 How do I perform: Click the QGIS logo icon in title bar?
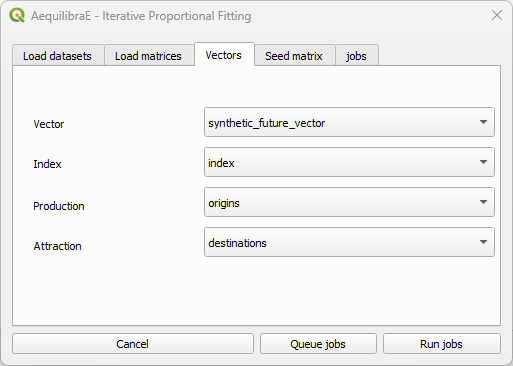click(17, 15)
